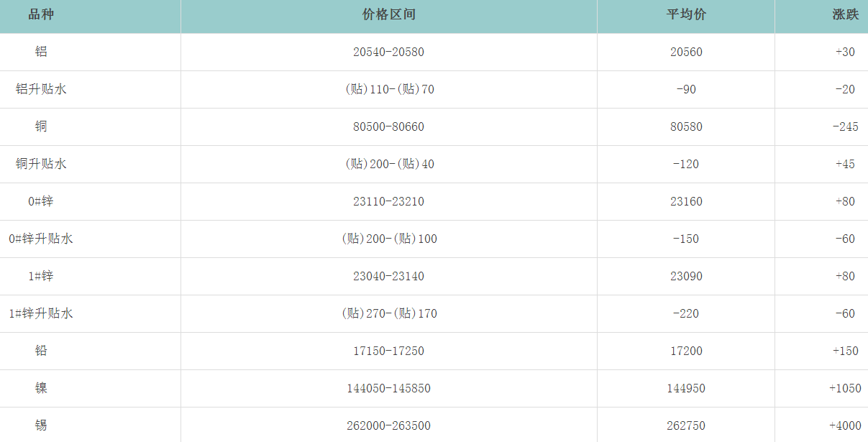Select the 镍 row name cell

(41, 388)
